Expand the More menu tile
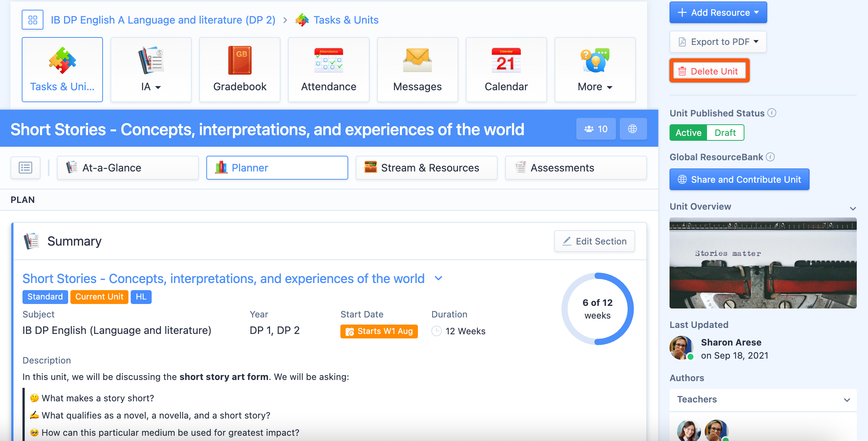868x441 pixels. pyautogui.click(x=595, y=69)
